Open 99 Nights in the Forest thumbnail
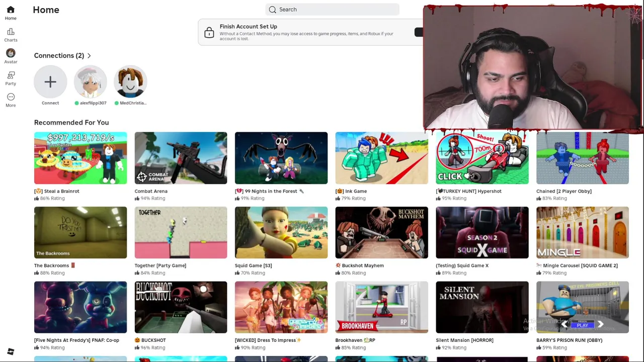644x362 pixels. [x=281, y=158]
